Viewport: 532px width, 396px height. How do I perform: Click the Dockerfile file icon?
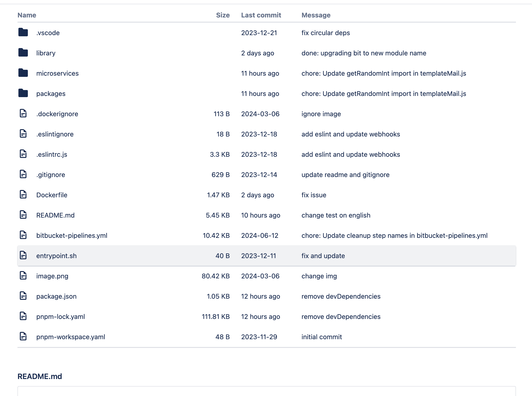(23, 195)
